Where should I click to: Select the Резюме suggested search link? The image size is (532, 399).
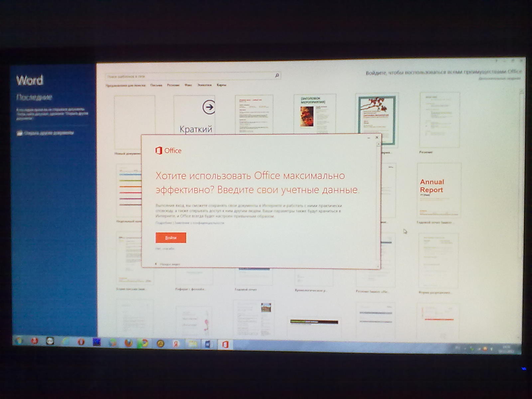(173, 85)
